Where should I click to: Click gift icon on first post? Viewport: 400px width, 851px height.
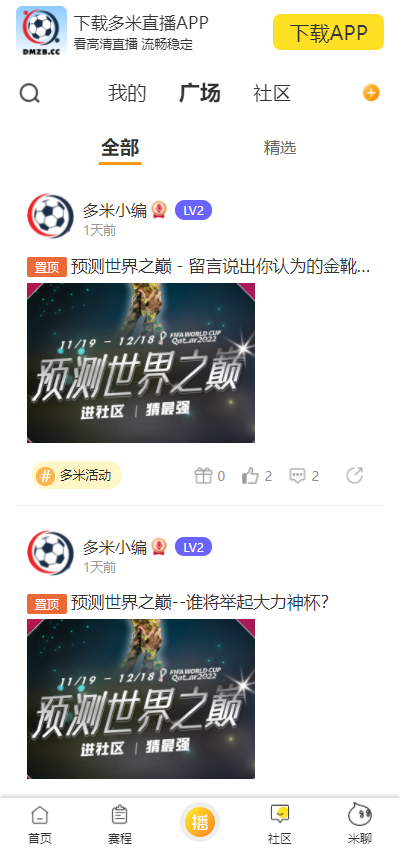pyautogui.click(x=203, y=476)
